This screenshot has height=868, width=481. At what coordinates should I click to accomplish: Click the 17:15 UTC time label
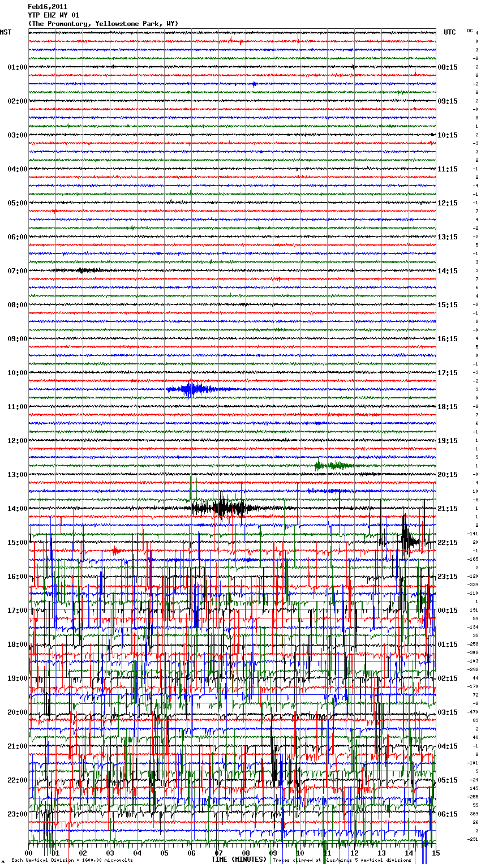tap(448, 373)
